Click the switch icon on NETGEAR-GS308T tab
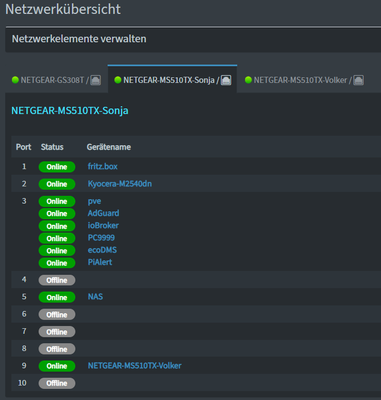 tap(95, 80)
